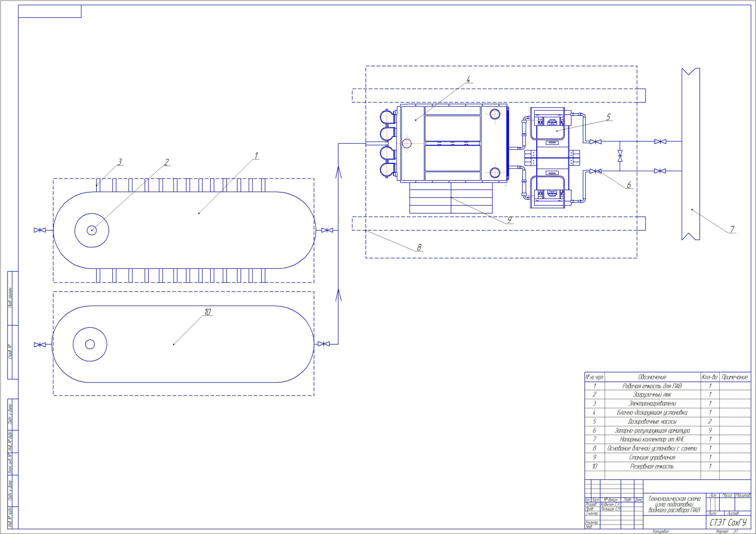Click table cell 'Станция управления'

tap(652, 458)
